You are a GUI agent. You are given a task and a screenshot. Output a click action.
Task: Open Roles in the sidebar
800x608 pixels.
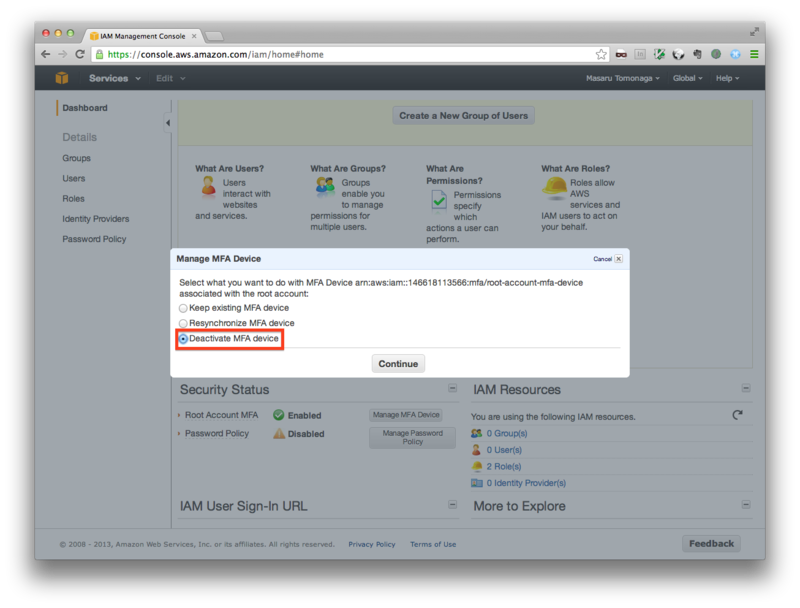73,198
